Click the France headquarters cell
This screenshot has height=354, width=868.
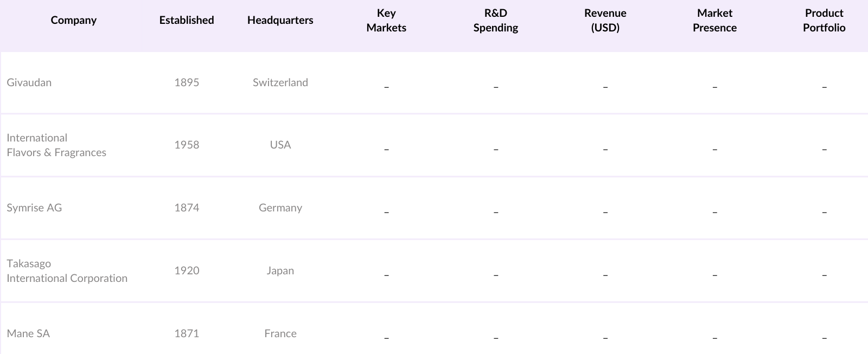[x=280, y=333]
